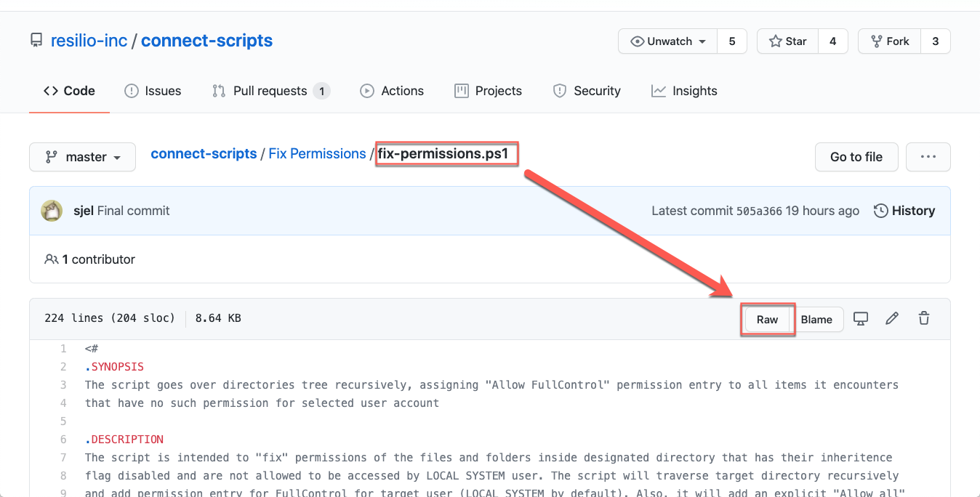This screenshot has height=497, width=980.
Task: Click the pencil edit file icon
Action: 892,318
